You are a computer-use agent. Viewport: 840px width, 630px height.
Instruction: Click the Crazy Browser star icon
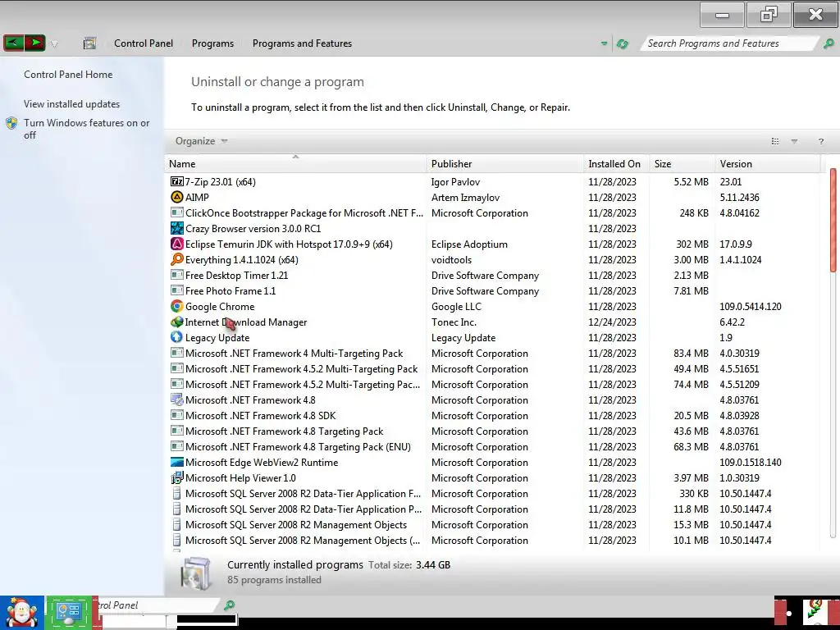coord(177,228)
